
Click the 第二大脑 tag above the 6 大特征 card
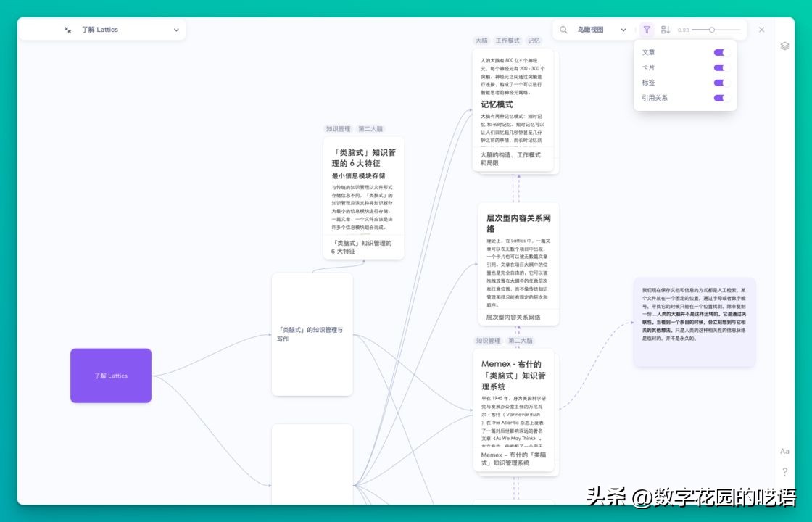click(370, 128)
